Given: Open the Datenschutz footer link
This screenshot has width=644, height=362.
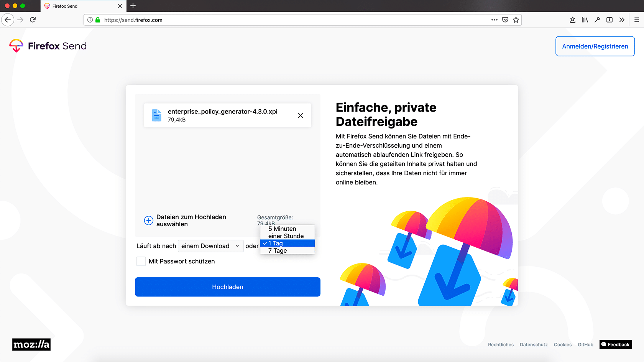Looking at the screenshot, I should [x=534, y=345].
